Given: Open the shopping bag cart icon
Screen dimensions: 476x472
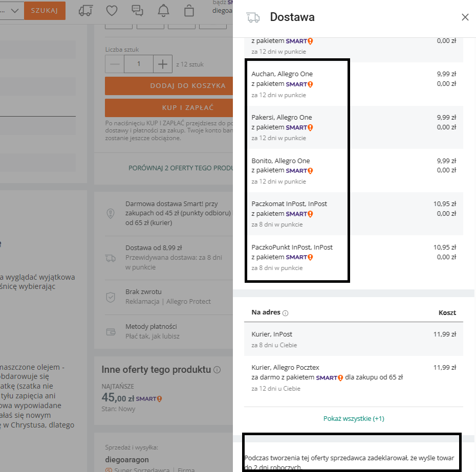Looking at the screenshot, I should pos(189,10).
